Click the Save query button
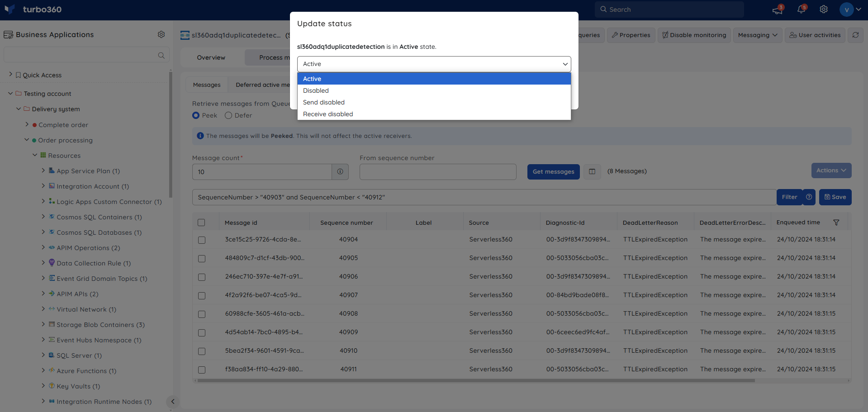 click(x=835, y=197)
